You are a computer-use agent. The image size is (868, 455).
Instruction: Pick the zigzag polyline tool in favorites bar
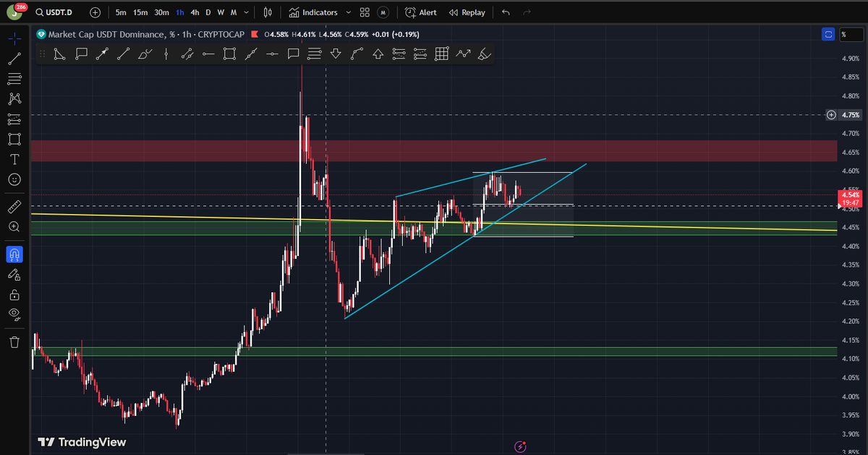click(463, 53)
